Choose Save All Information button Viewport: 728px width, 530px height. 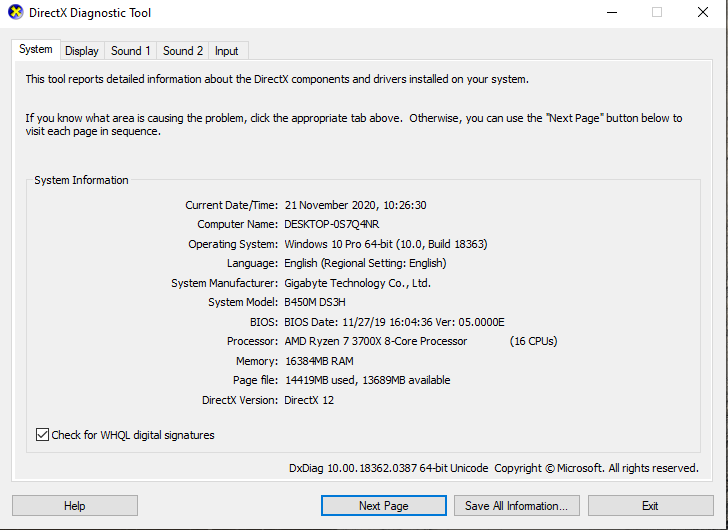click(517, 505)
